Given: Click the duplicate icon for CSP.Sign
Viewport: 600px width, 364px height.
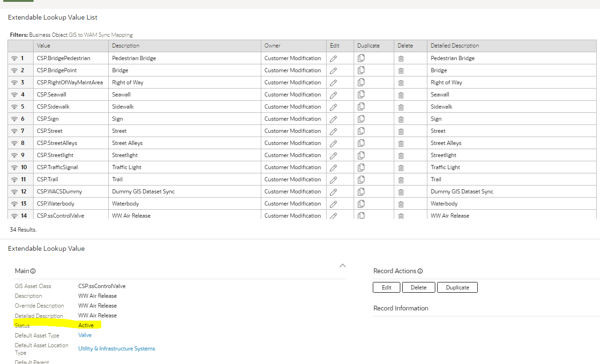Looking at the screenshot, I should click(x=361, y=119).
